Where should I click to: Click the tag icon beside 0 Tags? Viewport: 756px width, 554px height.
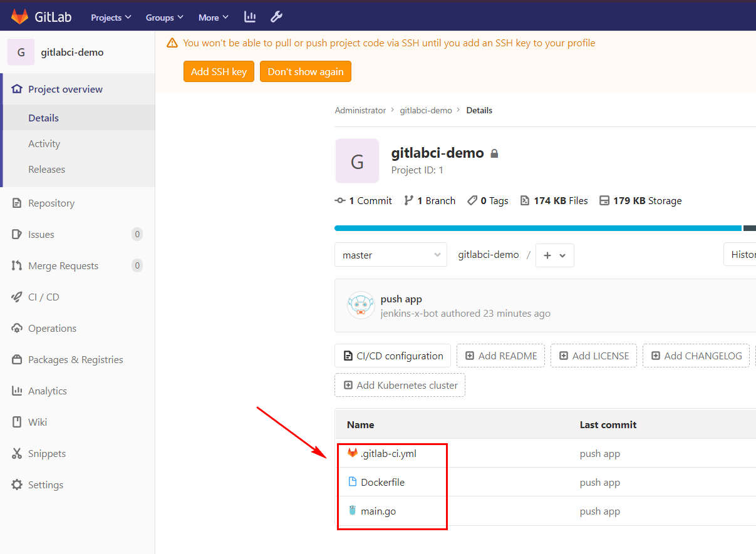(x=472, y=200)
